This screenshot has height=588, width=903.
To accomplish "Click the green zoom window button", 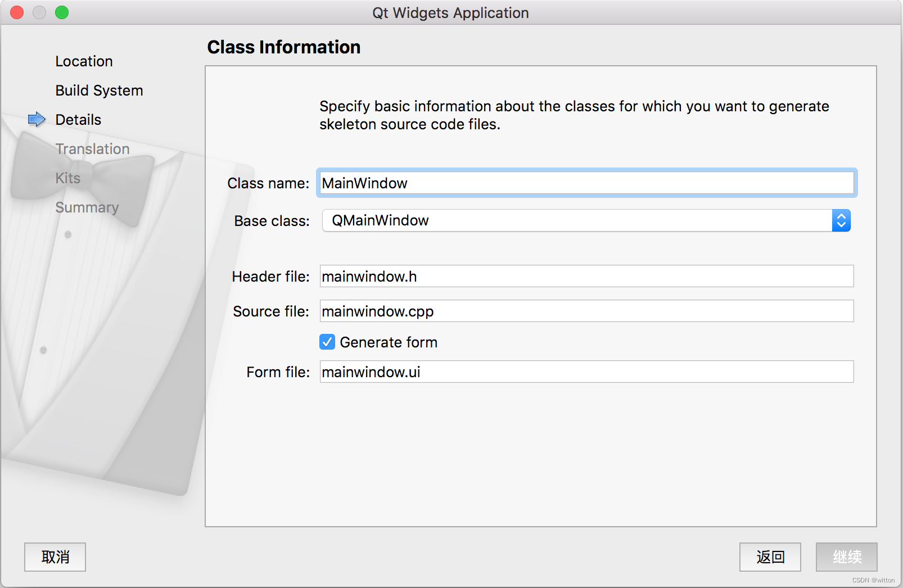I will 62,12.
